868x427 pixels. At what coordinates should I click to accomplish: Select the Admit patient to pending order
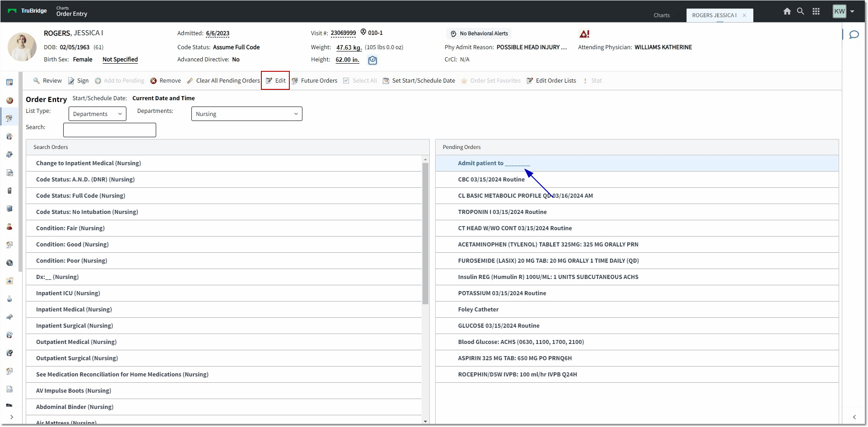[637, 163]
